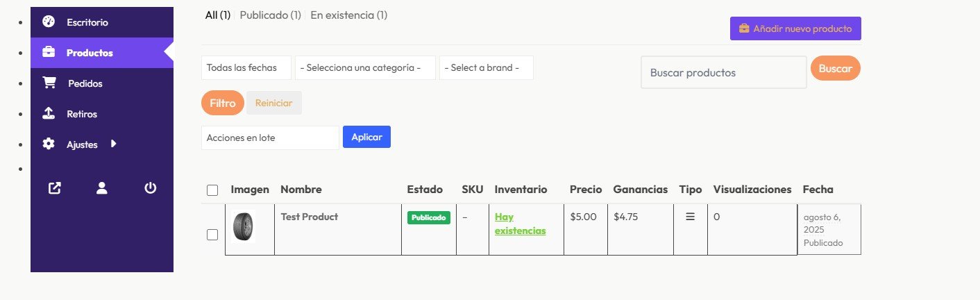Switch to the En existencia (1) tab
The image size is (980, 300).
(348, 15)
